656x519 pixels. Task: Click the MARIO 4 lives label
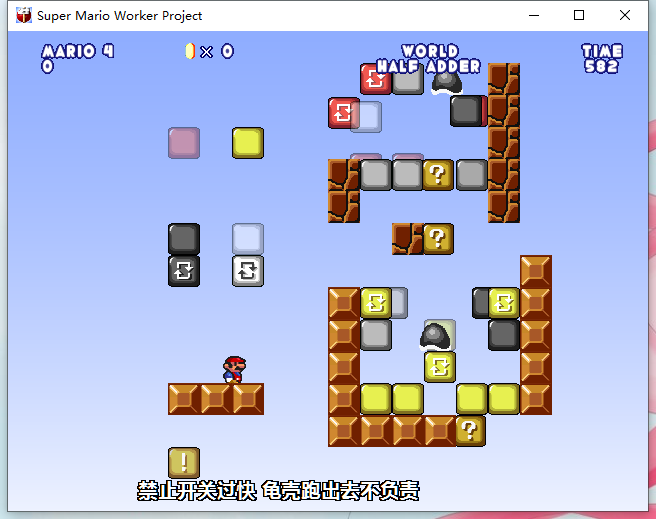(x=78, y=51)
